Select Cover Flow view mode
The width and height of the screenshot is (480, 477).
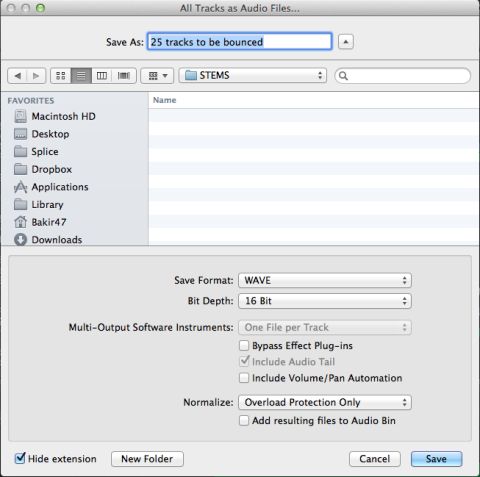point(124,76)
